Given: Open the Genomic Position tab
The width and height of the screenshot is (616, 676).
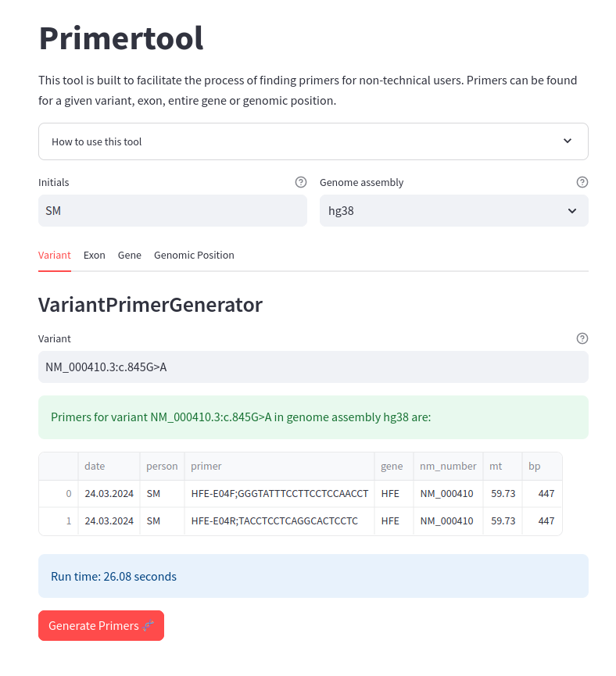Looking at the screenshot, I should tap(194, 256).
